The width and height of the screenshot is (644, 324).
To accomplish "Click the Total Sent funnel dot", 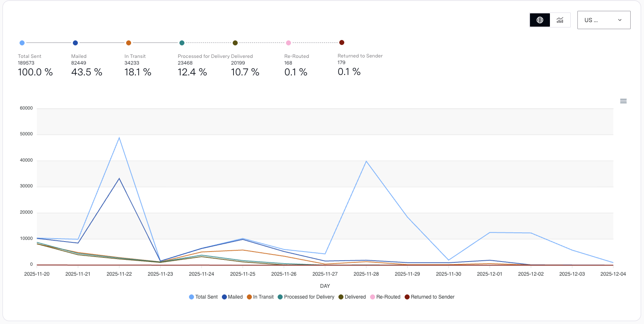I will coord(22,43).
